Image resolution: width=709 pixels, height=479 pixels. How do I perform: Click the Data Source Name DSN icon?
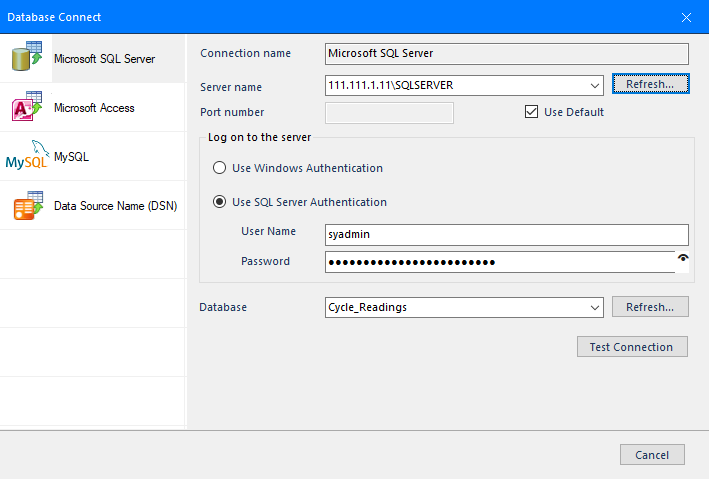pos(28,205)
